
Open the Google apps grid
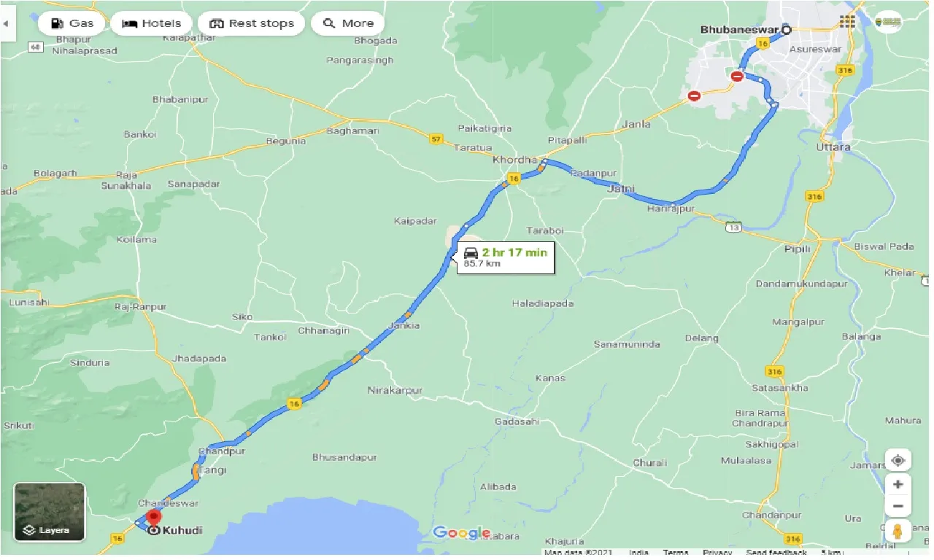[847, 22]
